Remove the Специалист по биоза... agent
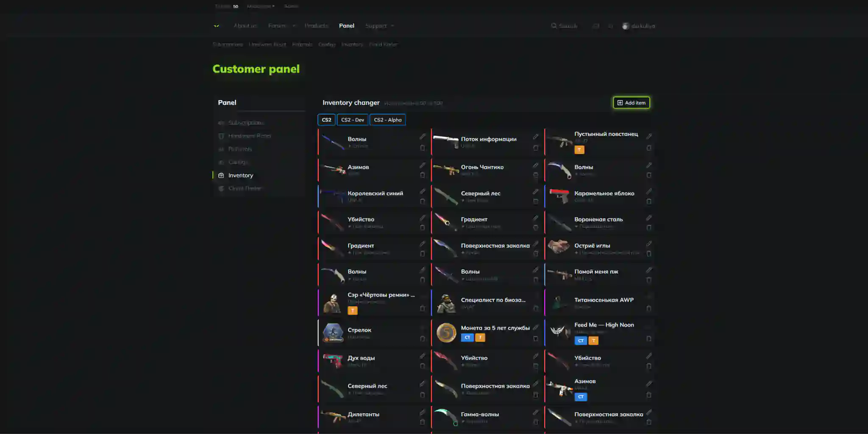The height and width of the screenshot is (434, 868). (536, 308)
